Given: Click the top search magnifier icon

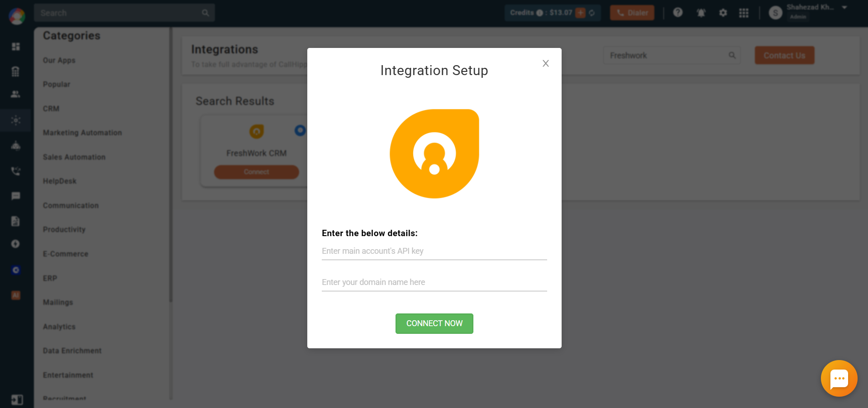Looking at the screenshot, I should [205, 13].
